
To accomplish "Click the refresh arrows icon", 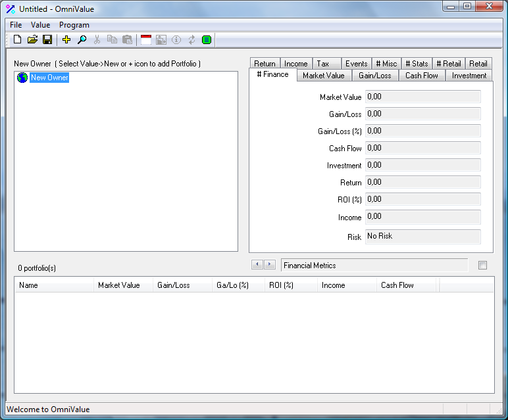I will [191, 40].
